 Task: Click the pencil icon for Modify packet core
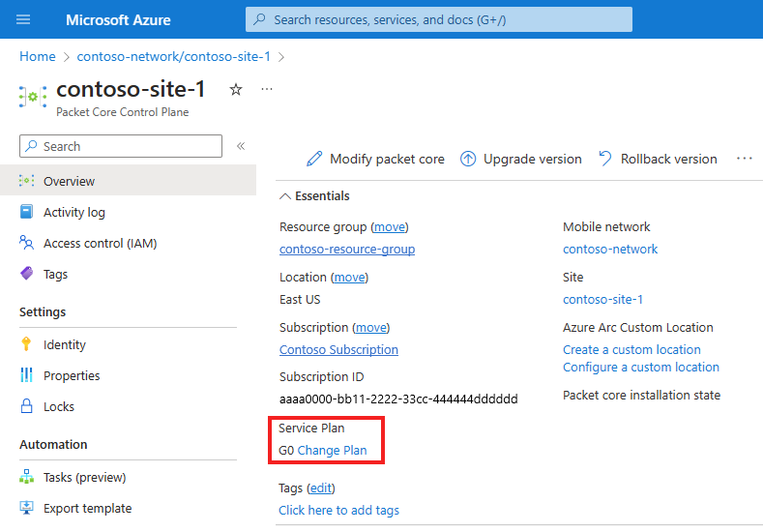click(314, 159)
